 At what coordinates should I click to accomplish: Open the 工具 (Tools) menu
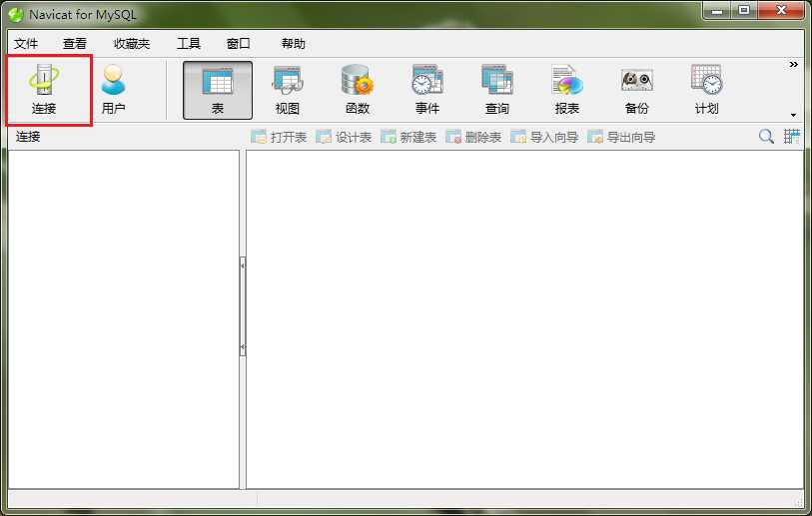click(189, 44)
